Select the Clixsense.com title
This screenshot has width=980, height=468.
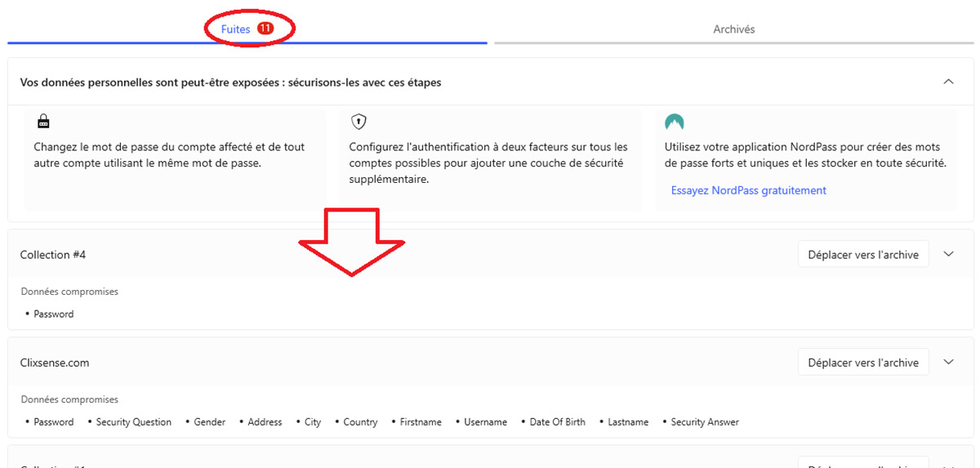[55, 363]
